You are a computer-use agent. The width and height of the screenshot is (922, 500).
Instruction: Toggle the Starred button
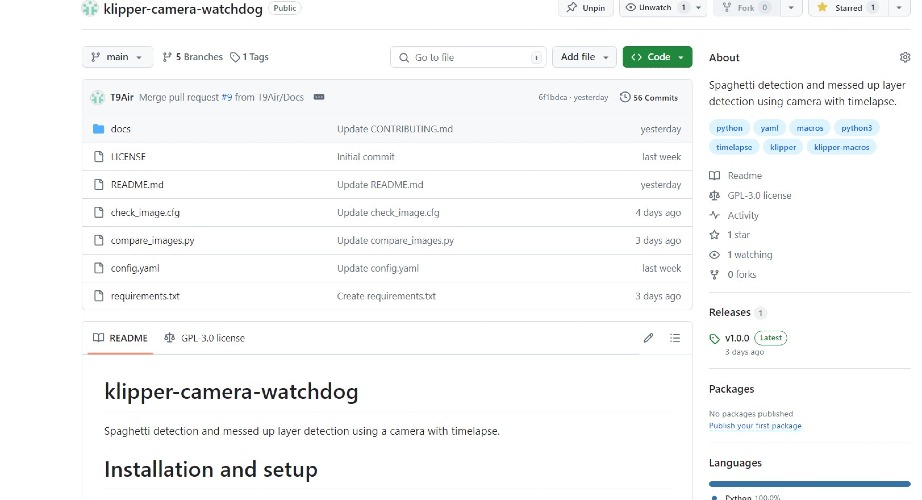(x=847, y=8)
